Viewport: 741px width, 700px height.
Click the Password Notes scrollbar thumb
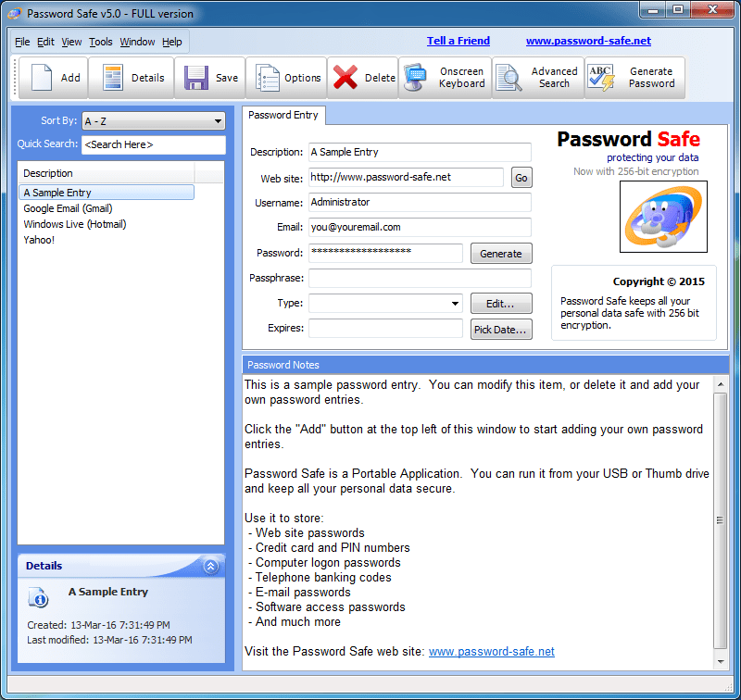(721, 520)
